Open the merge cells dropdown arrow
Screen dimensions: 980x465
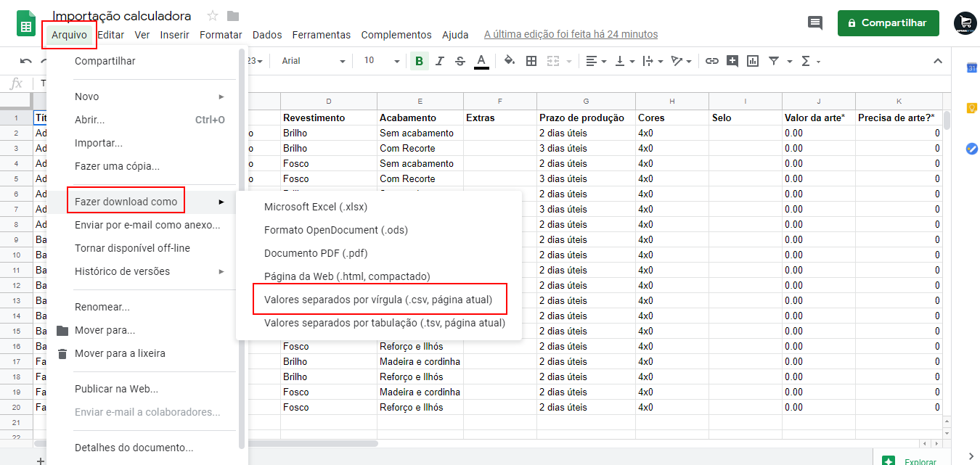569,62
